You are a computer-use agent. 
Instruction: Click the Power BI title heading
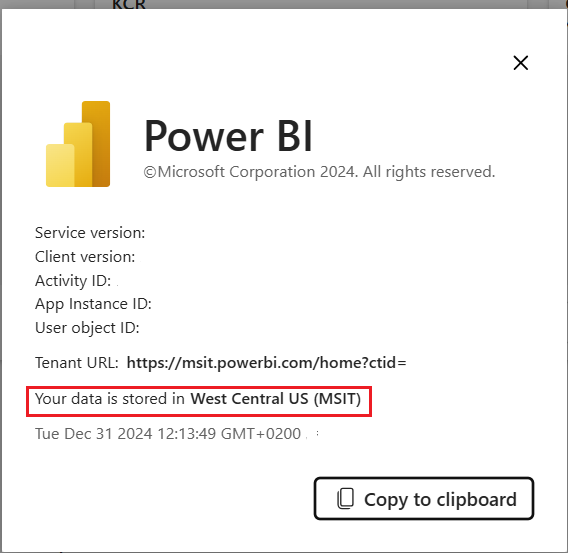pos(228,137)
